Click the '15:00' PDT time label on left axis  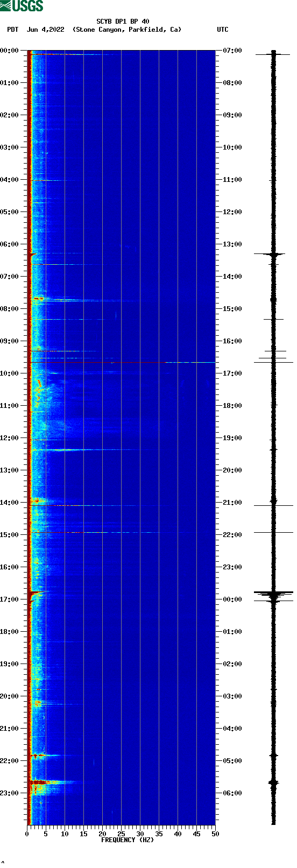(x=10, y=535)
